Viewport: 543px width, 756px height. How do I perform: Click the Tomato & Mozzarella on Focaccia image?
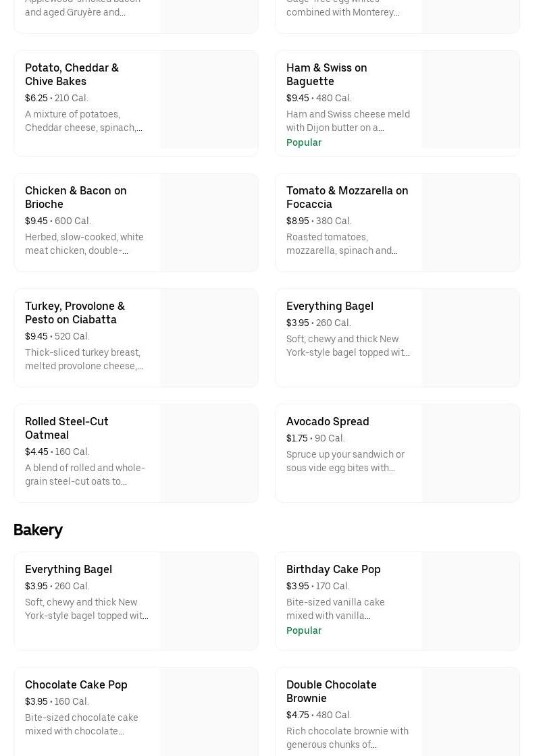tap(471, 222)
